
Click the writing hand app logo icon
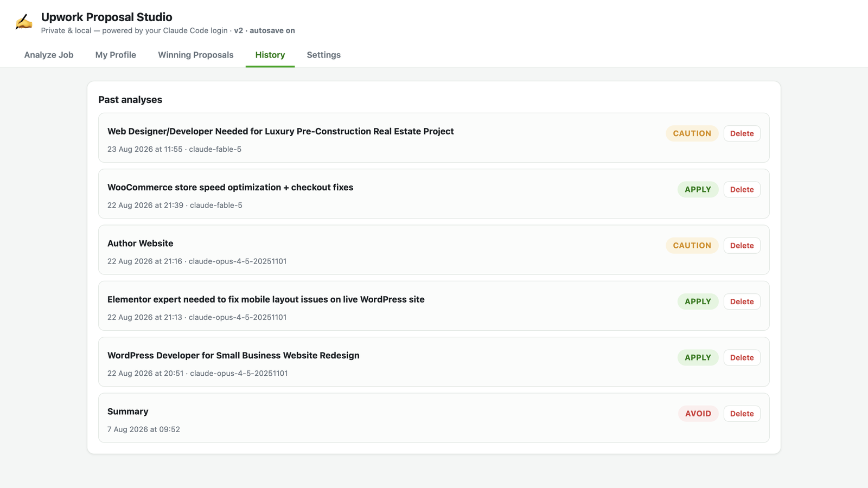click(24, 22)
